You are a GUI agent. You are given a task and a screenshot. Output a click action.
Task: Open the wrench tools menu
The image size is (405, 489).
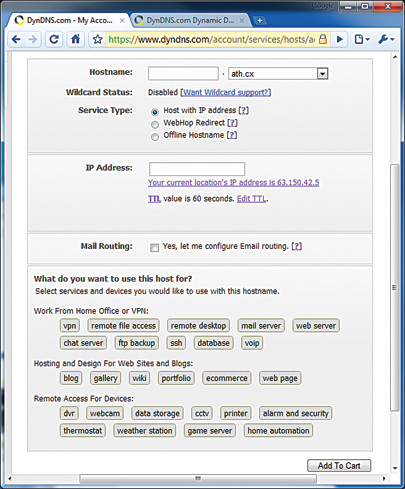tap(386, 39)
